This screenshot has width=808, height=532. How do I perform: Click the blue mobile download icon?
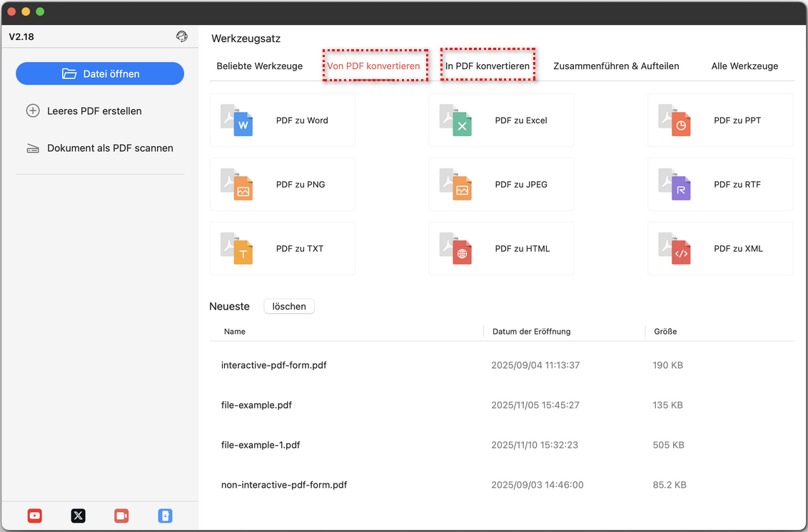tap(165, 516)
